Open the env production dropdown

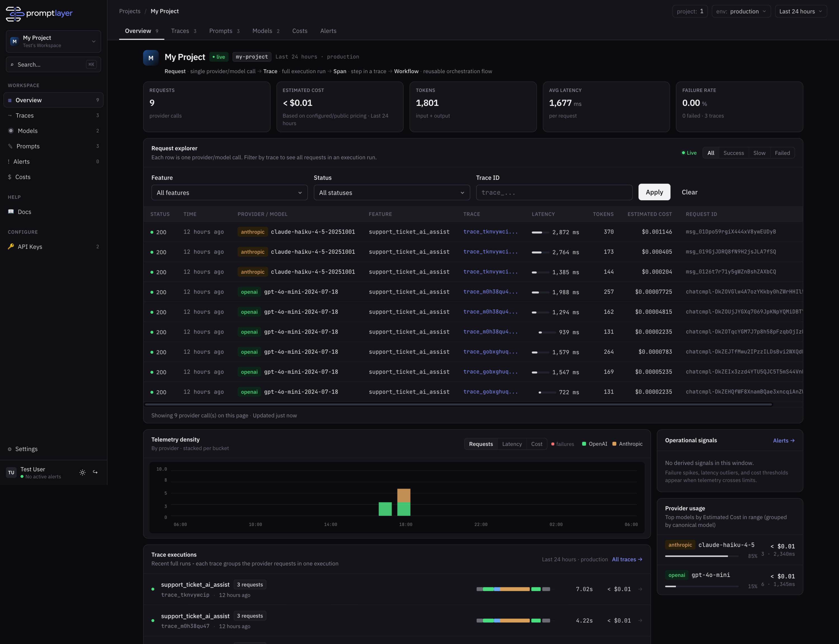[x=741, y=11]
